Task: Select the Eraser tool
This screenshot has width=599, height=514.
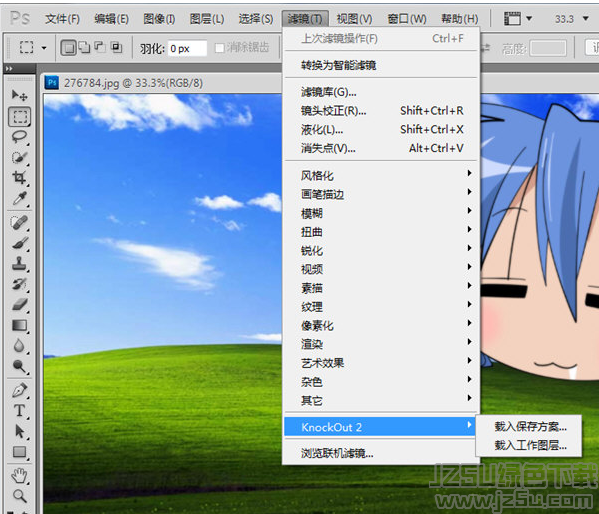Action: (x=19, y=305)
